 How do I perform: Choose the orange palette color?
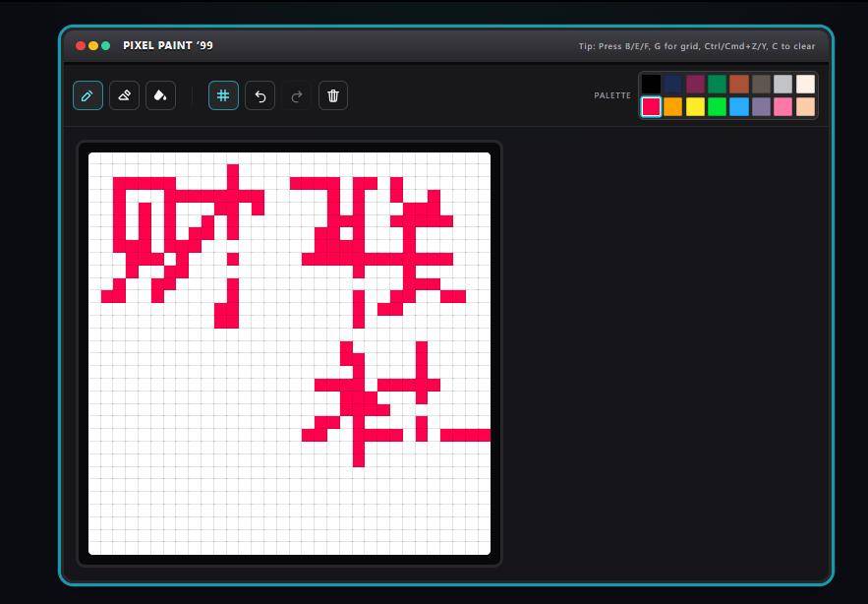click(672, 106)
